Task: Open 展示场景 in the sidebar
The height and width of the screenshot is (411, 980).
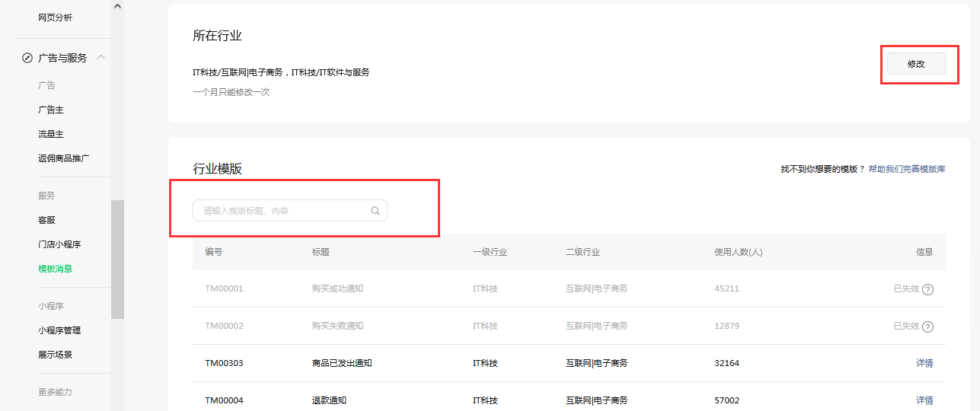Action: (56, 355)
